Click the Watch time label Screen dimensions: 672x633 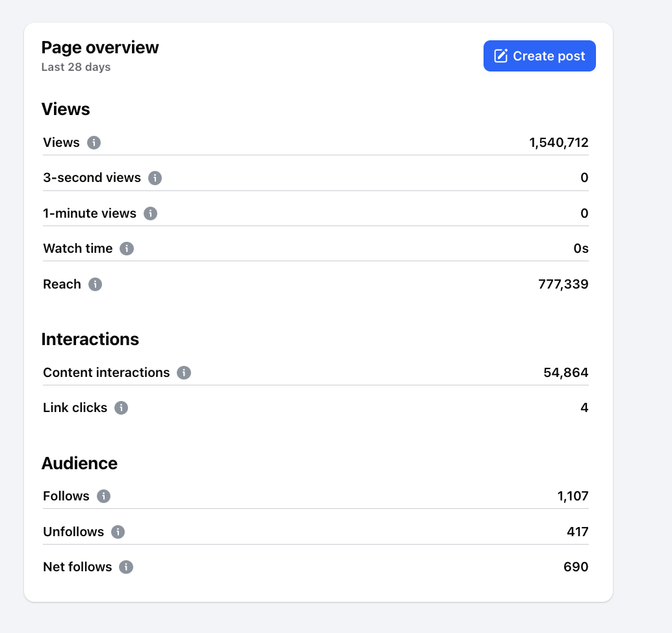(x=77, y=248)
